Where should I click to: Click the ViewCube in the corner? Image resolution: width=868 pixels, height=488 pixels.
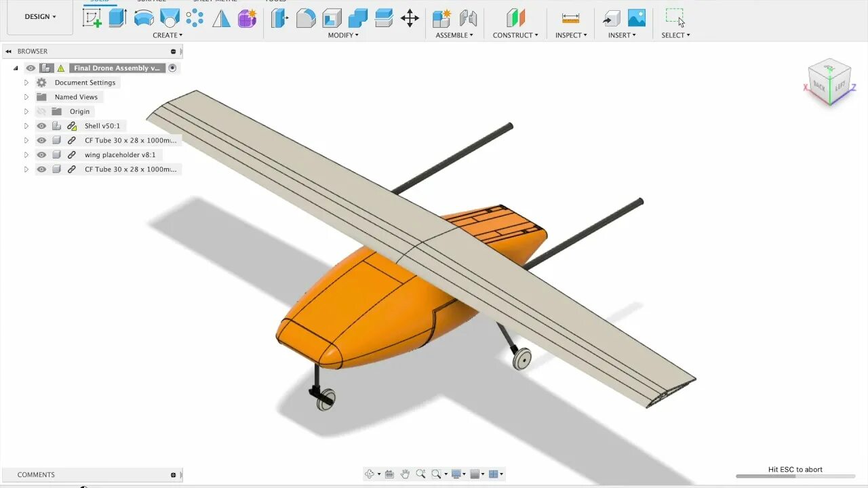click(x=829, y=83)
